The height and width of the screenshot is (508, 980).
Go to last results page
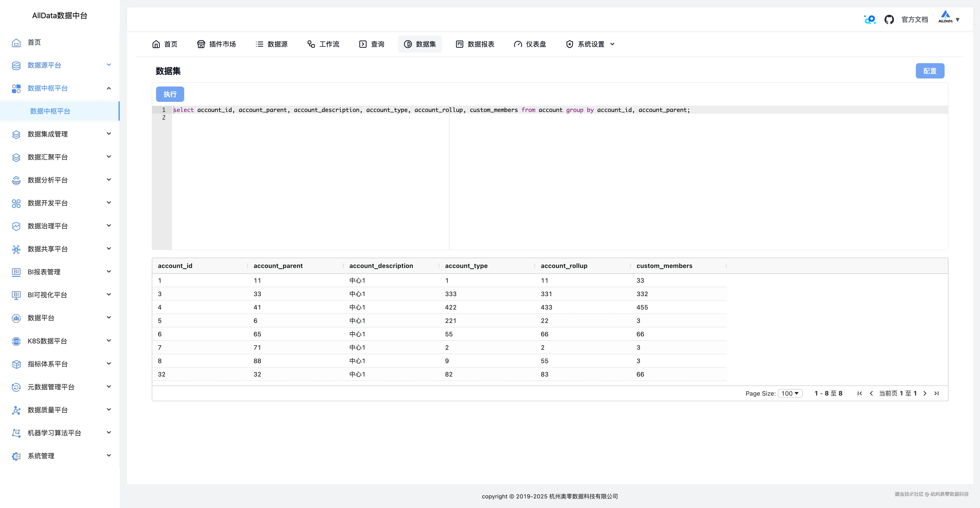tap(936, 393)
